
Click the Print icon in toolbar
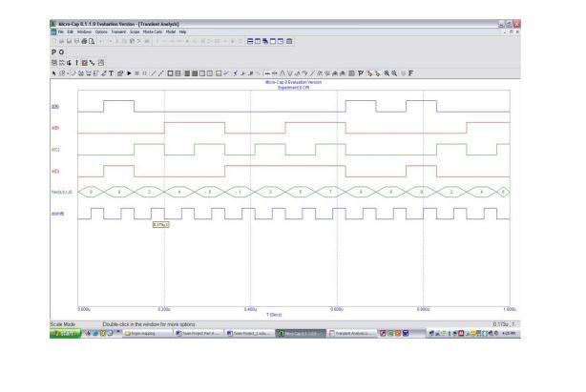[x=84, y=41]
